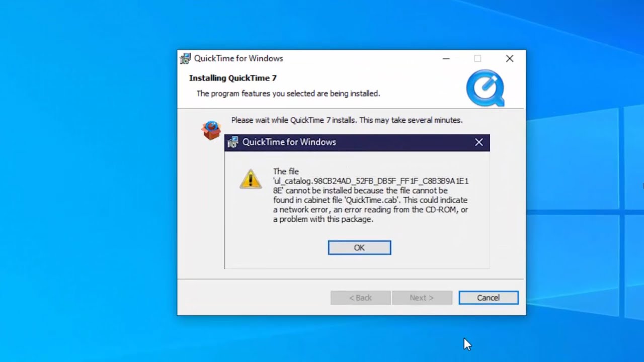Close the QuickTime for Windows installer window
This screenshot has width=644, height=362.
coord(510,58)
